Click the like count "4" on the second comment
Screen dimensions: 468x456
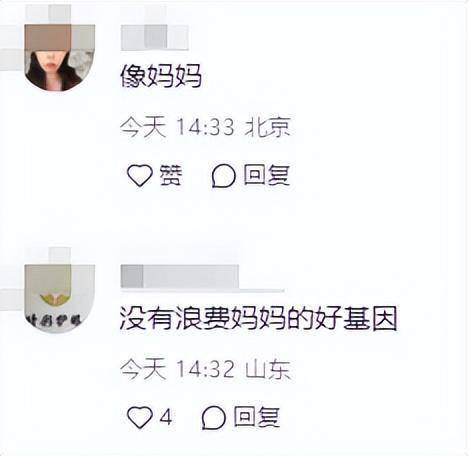point(166,417)
